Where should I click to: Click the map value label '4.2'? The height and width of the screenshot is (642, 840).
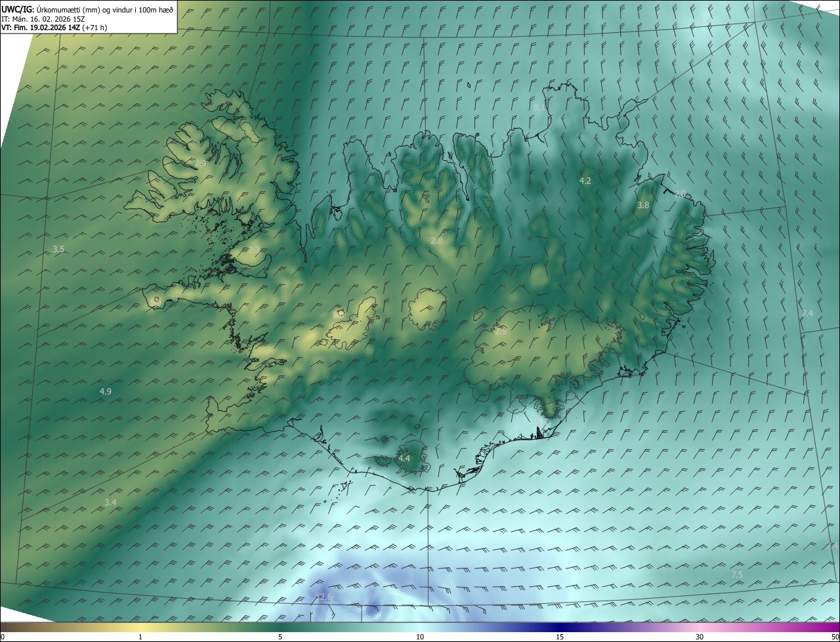[x=585, y=181]
